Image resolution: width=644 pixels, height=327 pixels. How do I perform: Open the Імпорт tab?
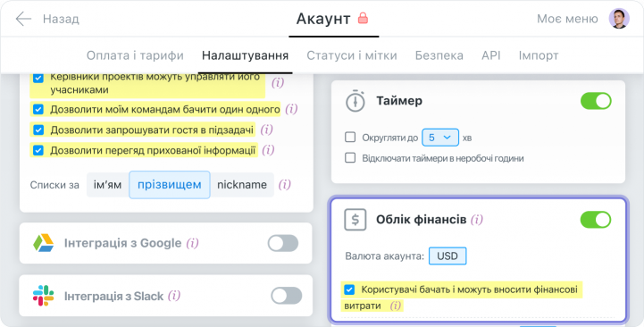(x=539, y=55)
